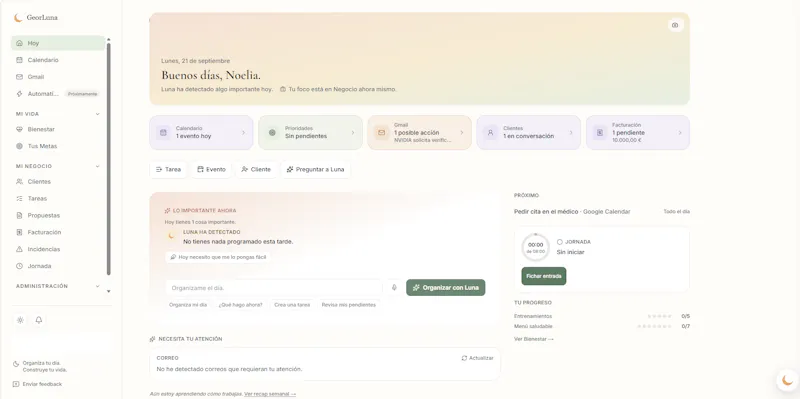Click Organizar con Luna button

point(446,287)
